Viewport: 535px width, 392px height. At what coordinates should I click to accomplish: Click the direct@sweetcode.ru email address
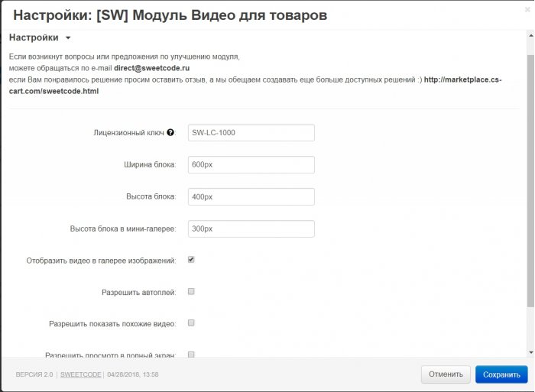pyautogui.click(x=152, y=68)
